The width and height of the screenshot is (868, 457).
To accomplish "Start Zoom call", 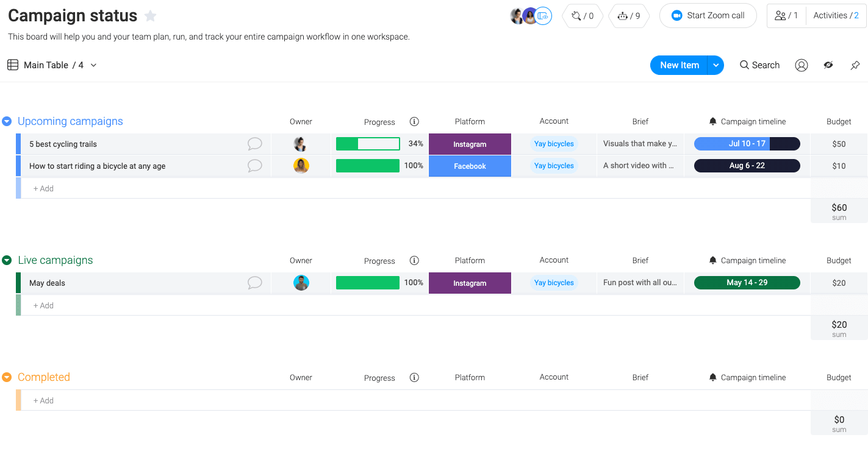I will coord(708,16).
